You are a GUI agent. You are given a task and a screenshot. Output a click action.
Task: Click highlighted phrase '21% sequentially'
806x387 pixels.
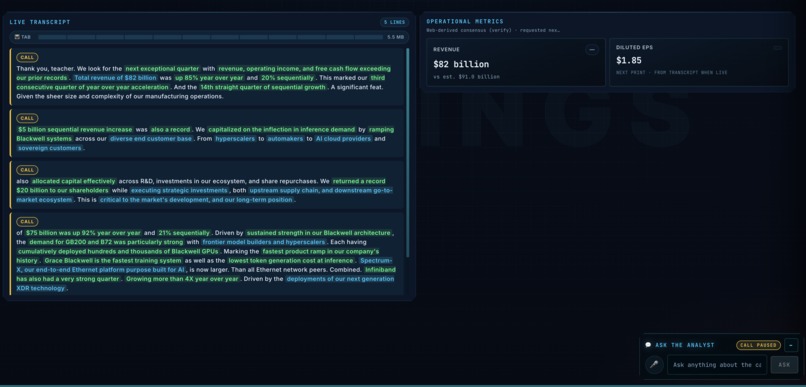point(184,233)
